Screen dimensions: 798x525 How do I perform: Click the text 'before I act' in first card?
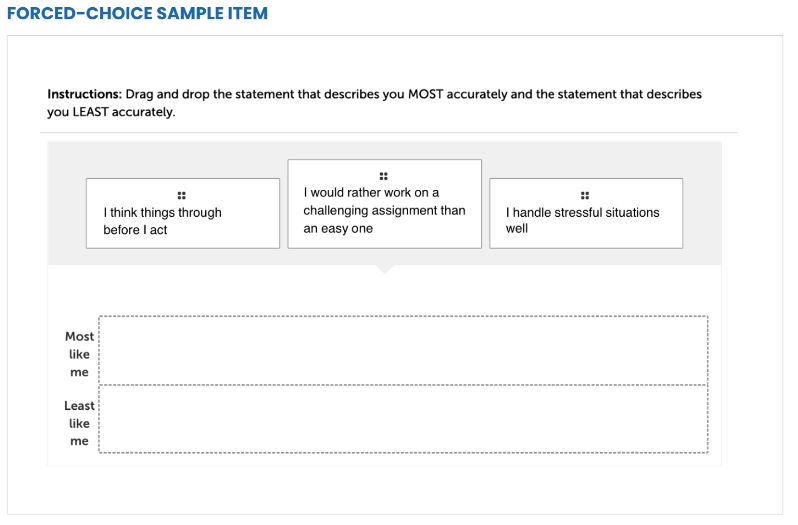pos(135,230)
